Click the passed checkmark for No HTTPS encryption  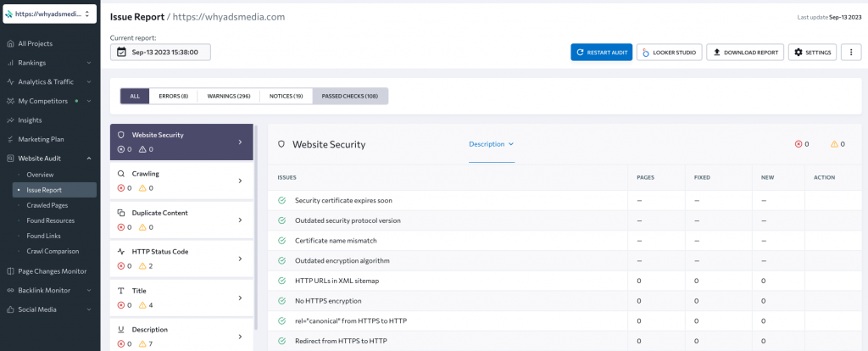tap(281, 301)
